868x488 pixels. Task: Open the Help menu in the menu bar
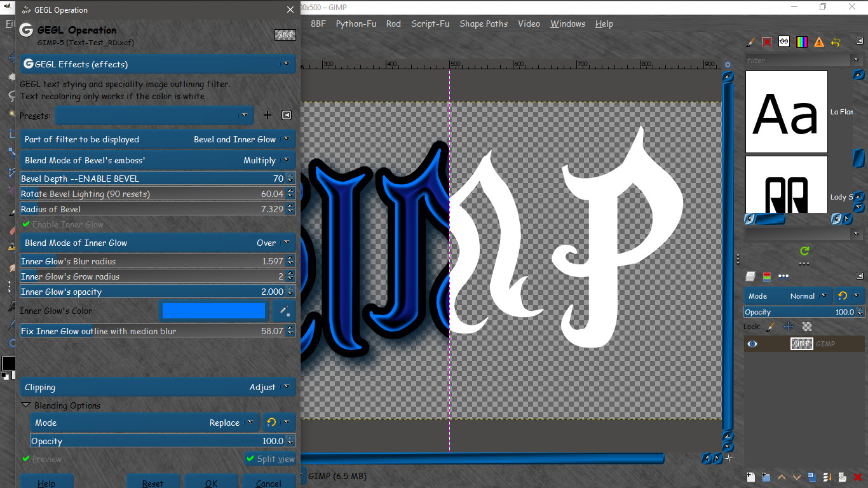point(604,24)
